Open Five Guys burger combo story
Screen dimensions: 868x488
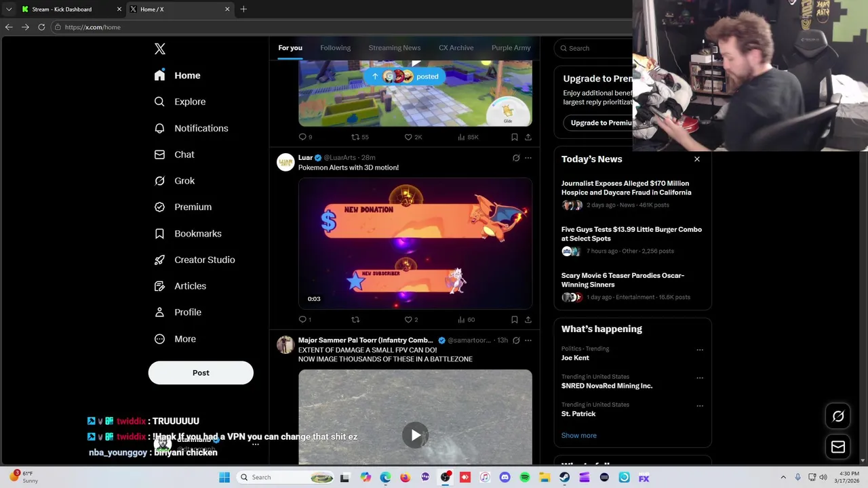(633, 240)
